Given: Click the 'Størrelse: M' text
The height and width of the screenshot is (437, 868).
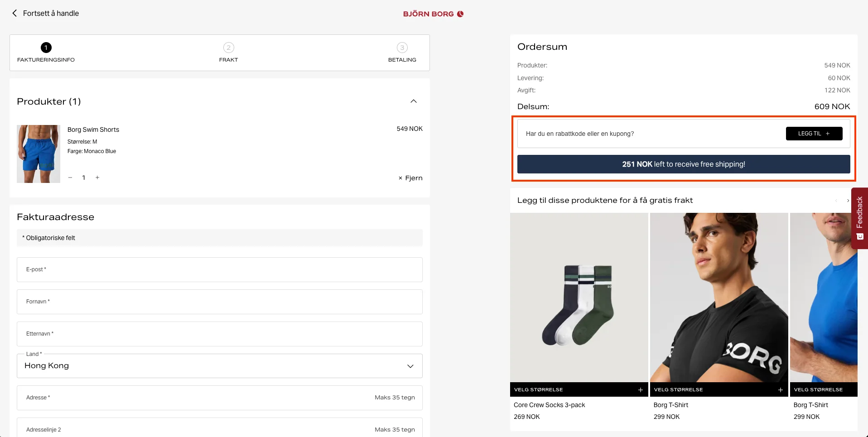Looking at the screenshot, I should 82,142.
